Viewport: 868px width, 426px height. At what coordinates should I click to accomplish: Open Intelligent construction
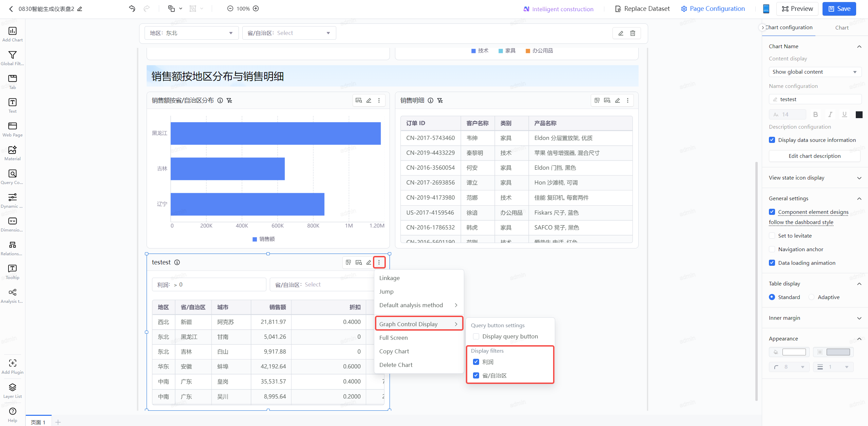[559, 9]
